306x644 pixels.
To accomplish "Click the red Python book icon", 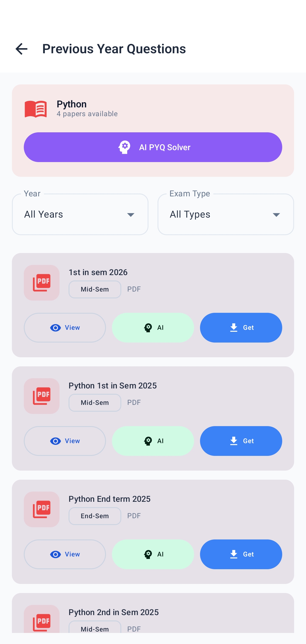I will point(35,109).
